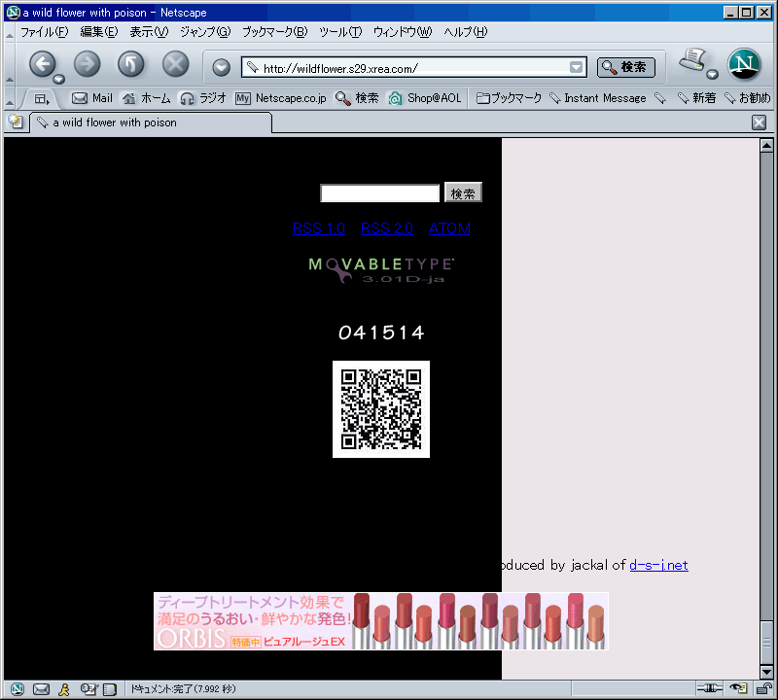
Task: Open ラジオ radio from personal toolbar
Action: tap(203, 98)
